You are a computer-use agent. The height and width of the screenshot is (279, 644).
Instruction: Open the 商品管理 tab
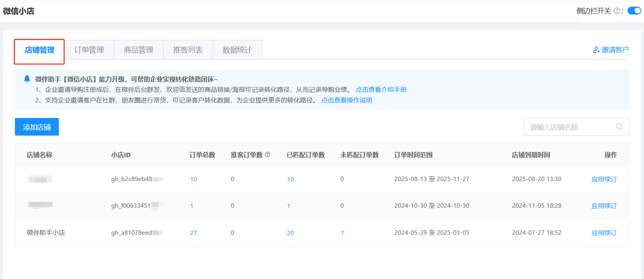(138, 50)
